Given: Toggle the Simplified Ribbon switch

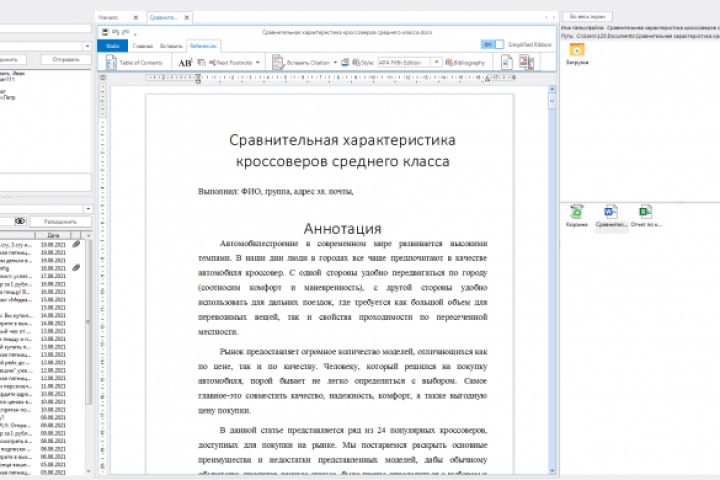Looking at the screenshot, I should [x=492, y=45].
